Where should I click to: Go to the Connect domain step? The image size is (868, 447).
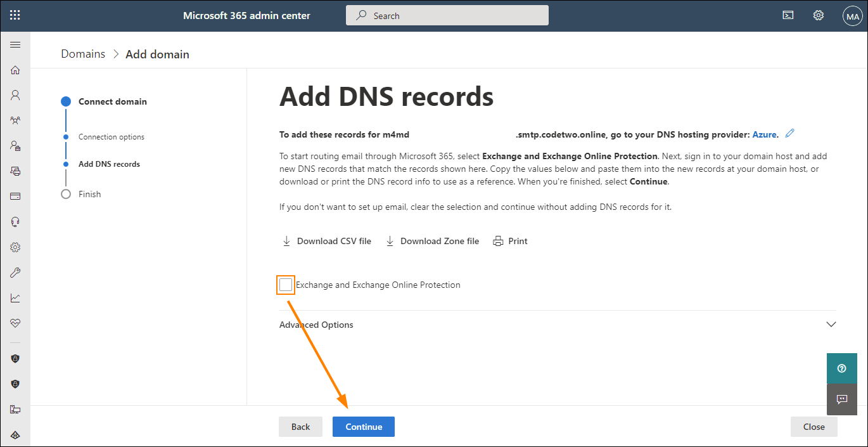113,101
